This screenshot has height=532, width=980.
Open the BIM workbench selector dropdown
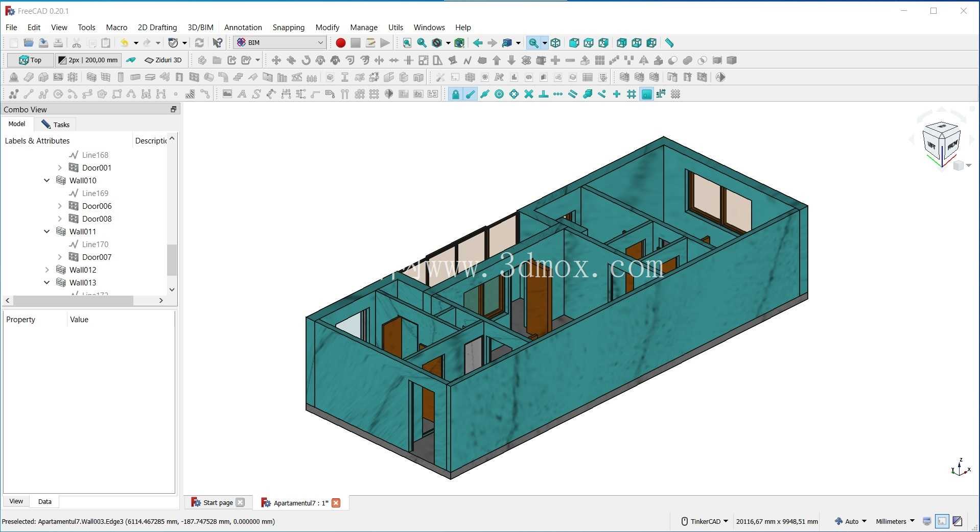[x=280, y=43]
